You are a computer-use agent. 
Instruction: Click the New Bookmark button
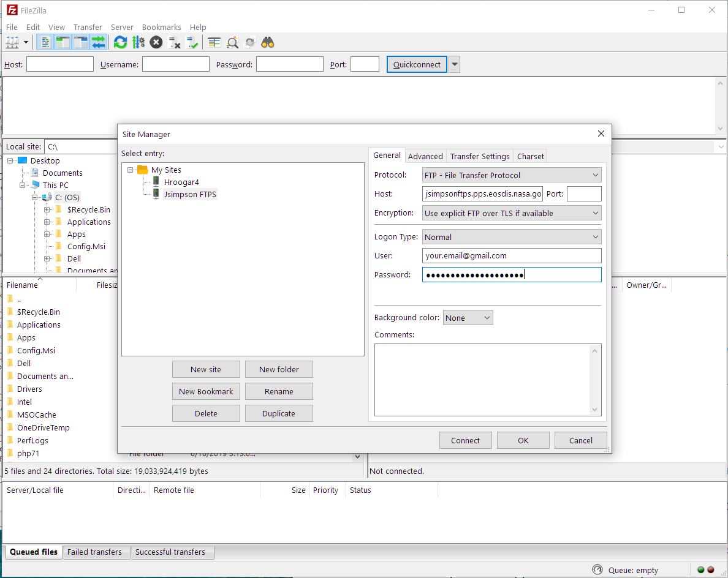(x=206, y=391)
